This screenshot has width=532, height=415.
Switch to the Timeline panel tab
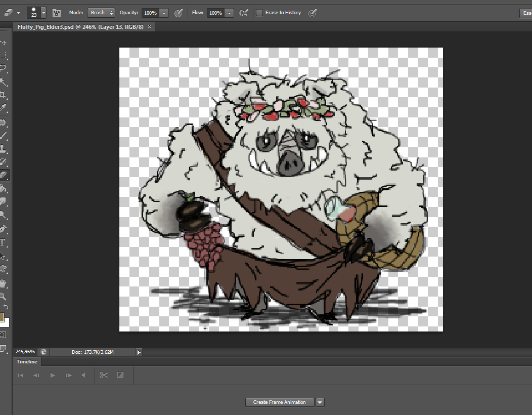tap(27, 362)
